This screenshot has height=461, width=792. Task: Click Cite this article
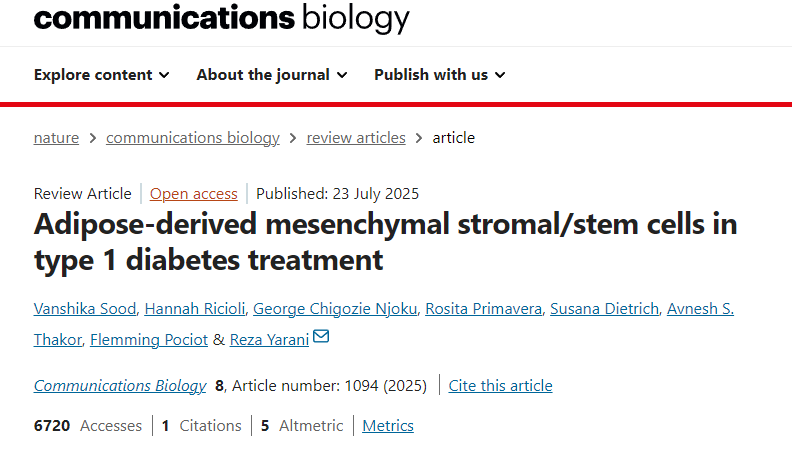[x=500, y=386]
